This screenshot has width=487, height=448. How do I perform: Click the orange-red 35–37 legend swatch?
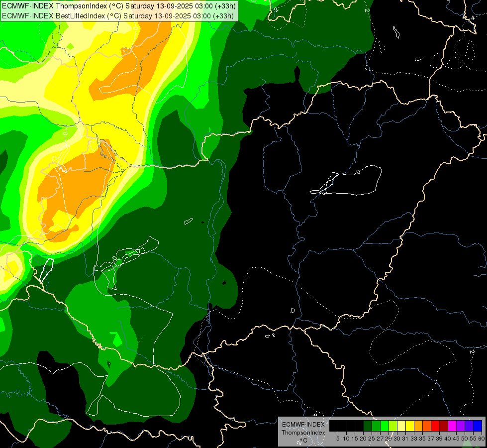tap(427, 426)
